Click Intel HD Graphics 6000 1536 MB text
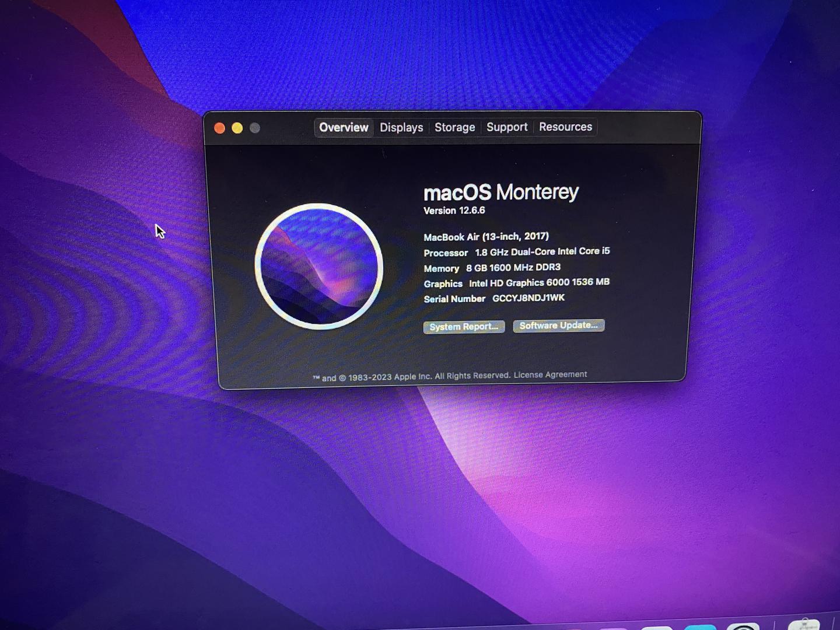 [x=539, y=282]
